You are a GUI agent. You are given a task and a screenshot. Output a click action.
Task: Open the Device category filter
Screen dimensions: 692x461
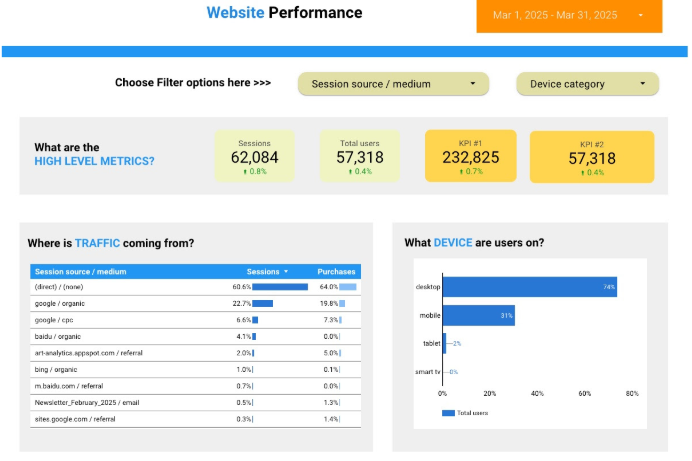[x=587, y=84]
